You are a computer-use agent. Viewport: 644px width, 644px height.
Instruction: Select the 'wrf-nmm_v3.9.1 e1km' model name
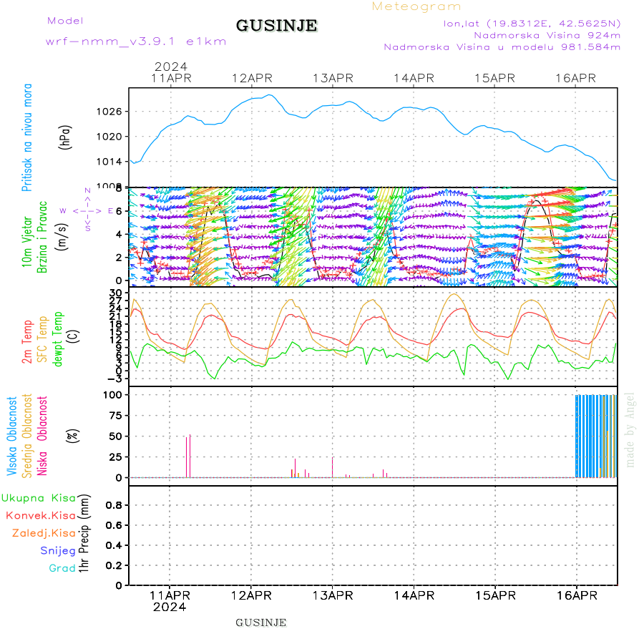point(136,42)
